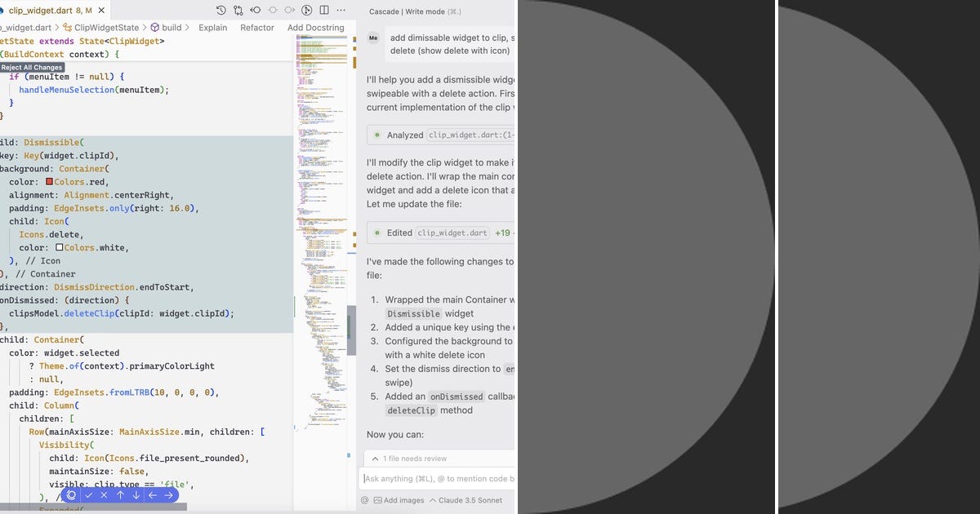This screenshot has height=514, width=980.
Task: Click the compare changes icon in the toolbar
Action: (238, 10)
